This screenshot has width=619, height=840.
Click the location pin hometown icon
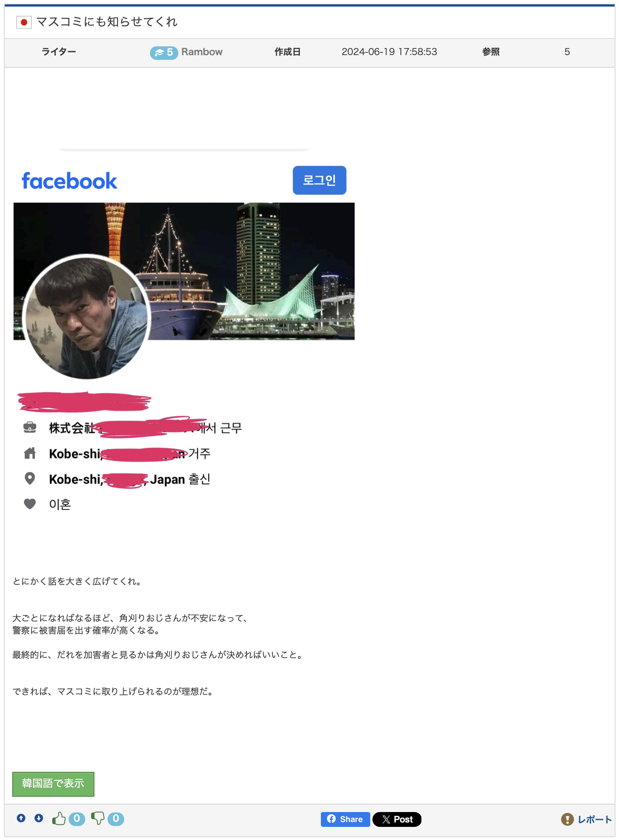(x=30, y=479)
